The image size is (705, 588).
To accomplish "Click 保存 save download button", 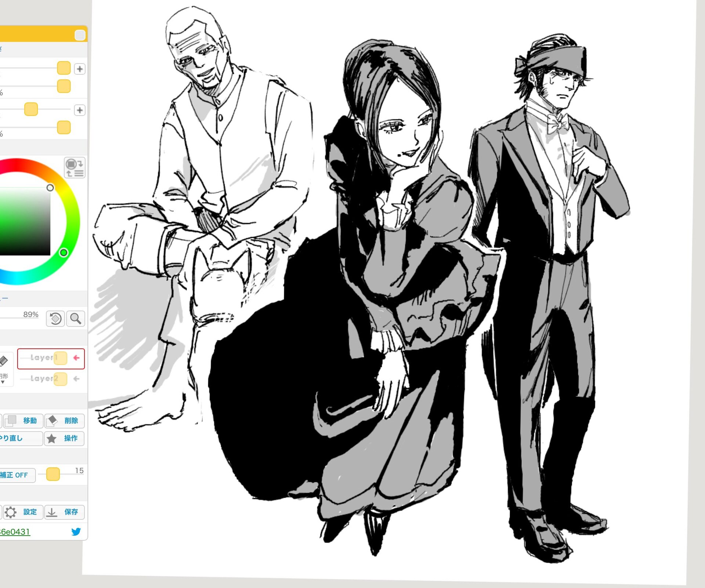I will click(x=65, y=512).
